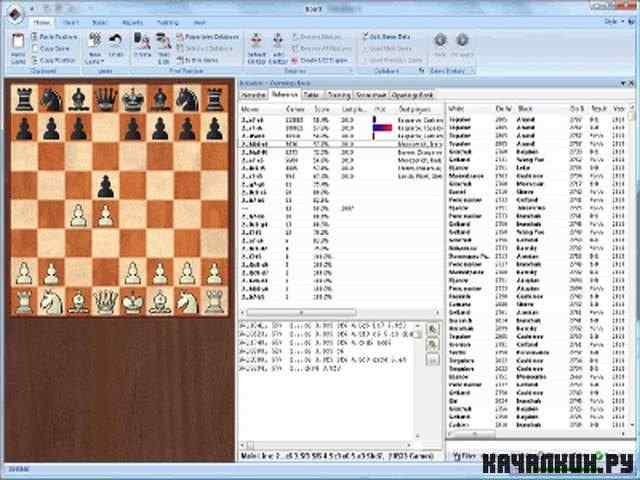
Task: Choose Remove Kibitzer in the Engines group
Action: pos(316,37)
